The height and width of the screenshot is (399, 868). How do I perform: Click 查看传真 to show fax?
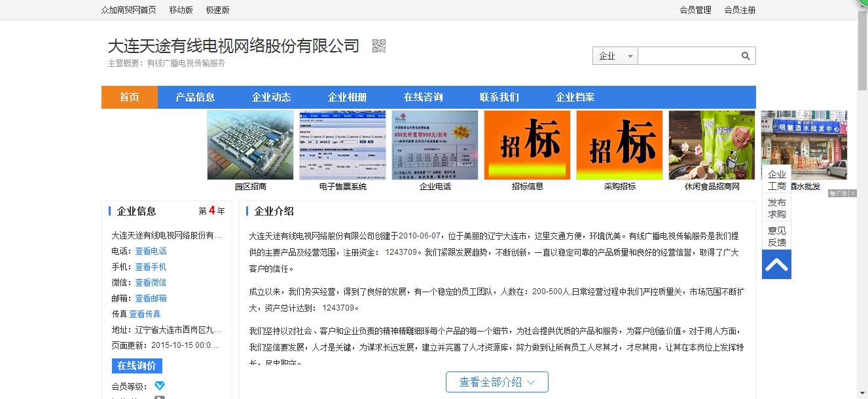145,314
